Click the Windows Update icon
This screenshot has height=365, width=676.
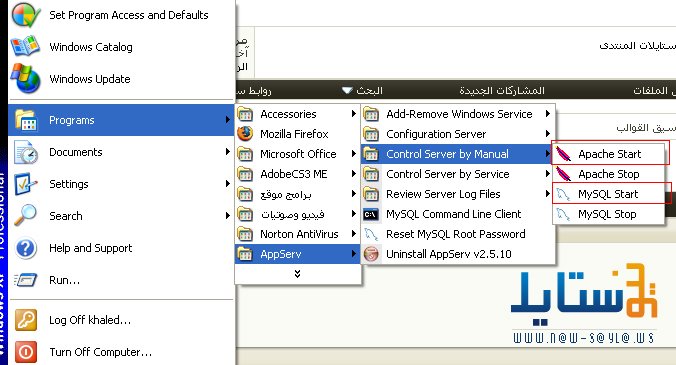pyautogui.click(x=25, y=78)
